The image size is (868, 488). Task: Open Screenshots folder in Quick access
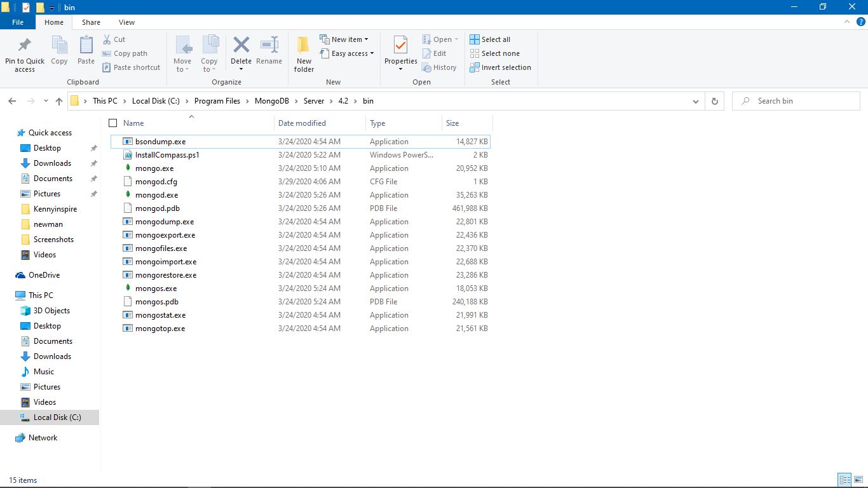[53, 240]
